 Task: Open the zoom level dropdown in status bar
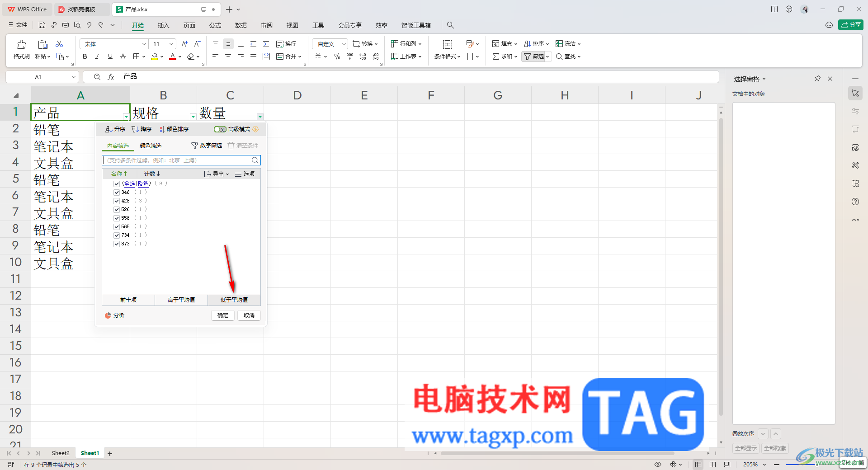click(x=764, y=465)
